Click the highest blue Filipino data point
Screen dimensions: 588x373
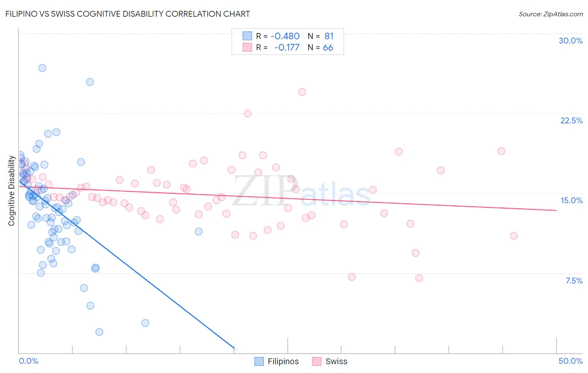pos(42,68)
